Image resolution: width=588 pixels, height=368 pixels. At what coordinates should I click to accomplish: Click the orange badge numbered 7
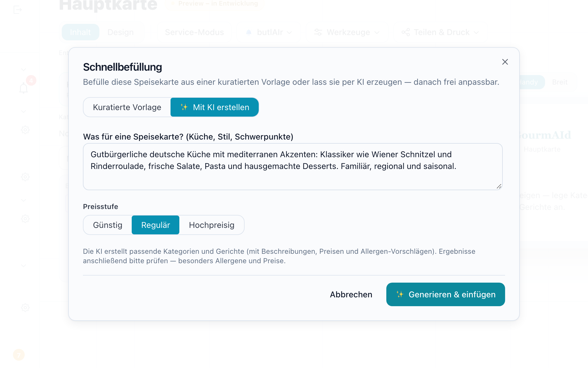[x=19, y=355]
